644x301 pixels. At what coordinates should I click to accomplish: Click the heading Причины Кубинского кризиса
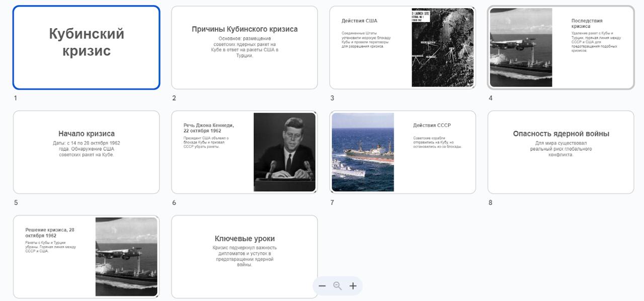point(245,29)
